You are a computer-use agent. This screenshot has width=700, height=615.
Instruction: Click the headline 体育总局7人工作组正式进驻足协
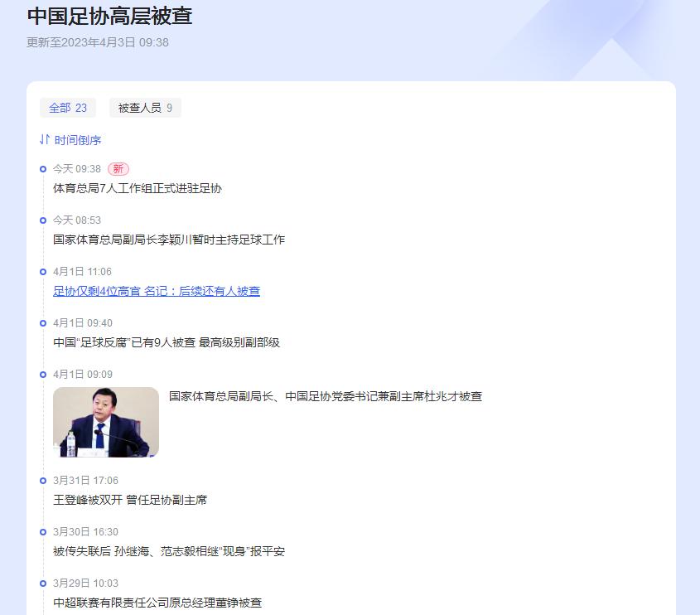[137, 188]
